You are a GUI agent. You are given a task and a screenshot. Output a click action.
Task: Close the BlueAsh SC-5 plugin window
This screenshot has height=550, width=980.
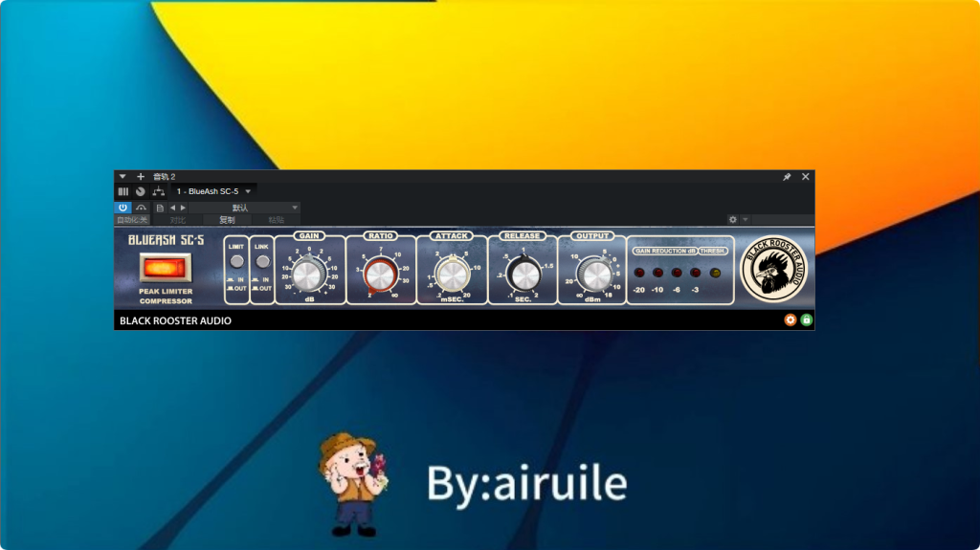[x=806, y=177]
